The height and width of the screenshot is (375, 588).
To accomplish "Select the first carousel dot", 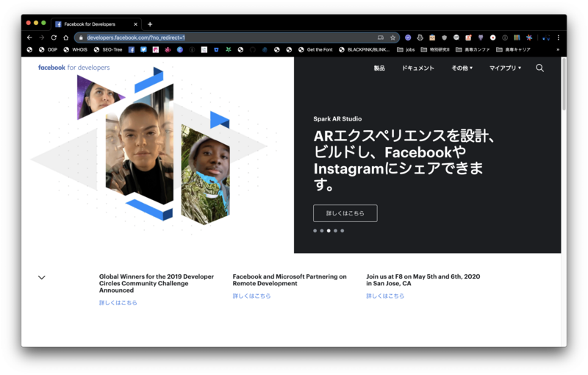I will coord(315,231).
